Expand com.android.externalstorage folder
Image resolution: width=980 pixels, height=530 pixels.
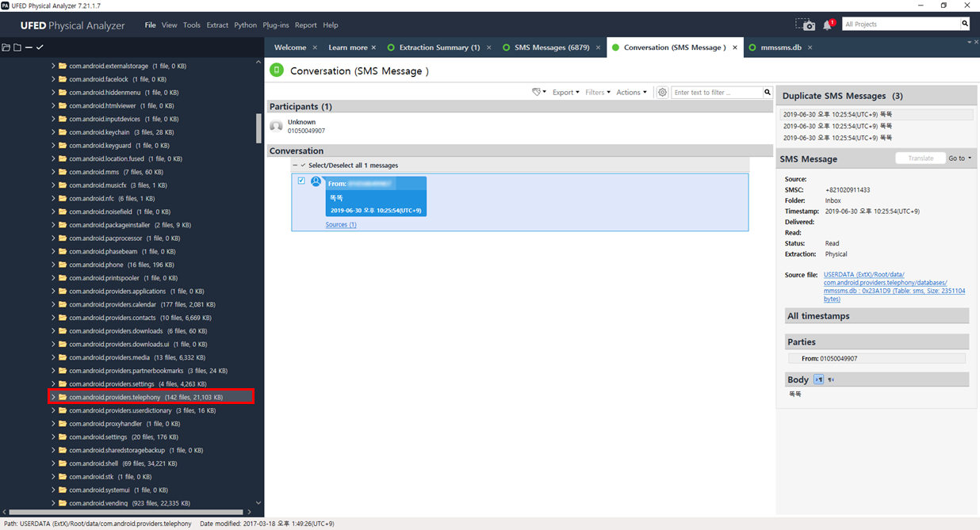coord(53,66)
